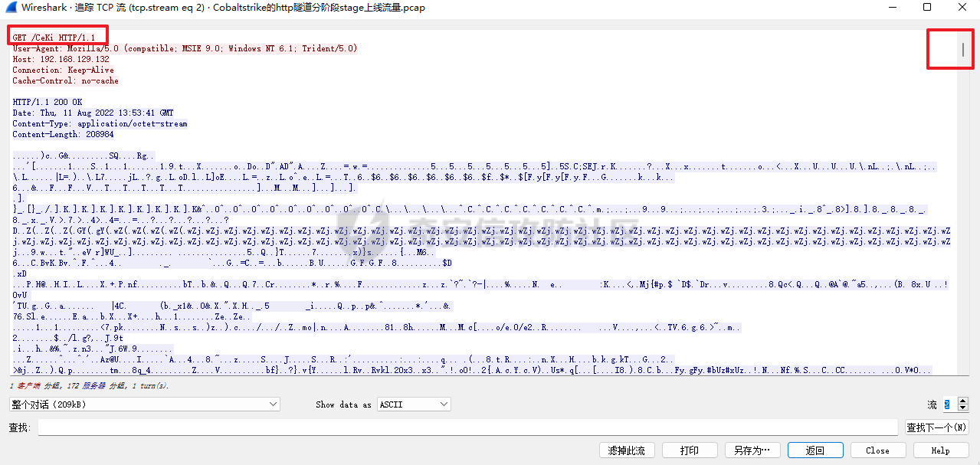Click the HTTP/1.1 200 OK response line

pyautogui.click(x=48, y=102)
